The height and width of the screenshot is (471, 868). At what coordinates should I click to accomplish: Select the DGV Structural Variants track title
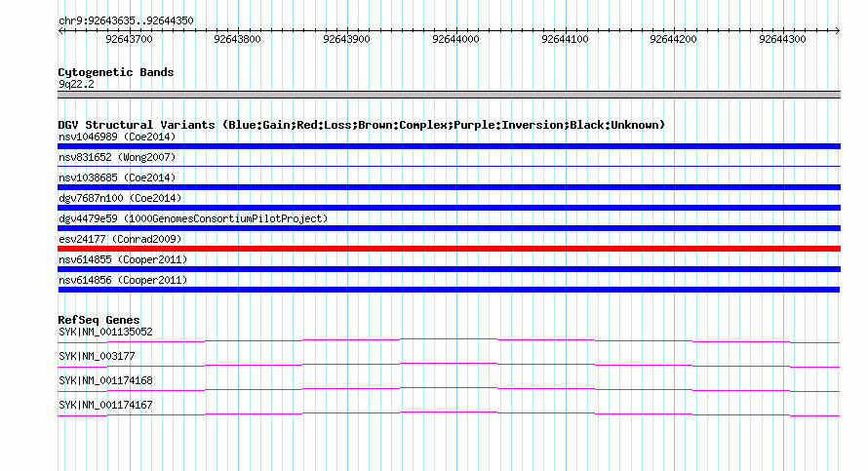pyautogui.click(x=361, y=125)
